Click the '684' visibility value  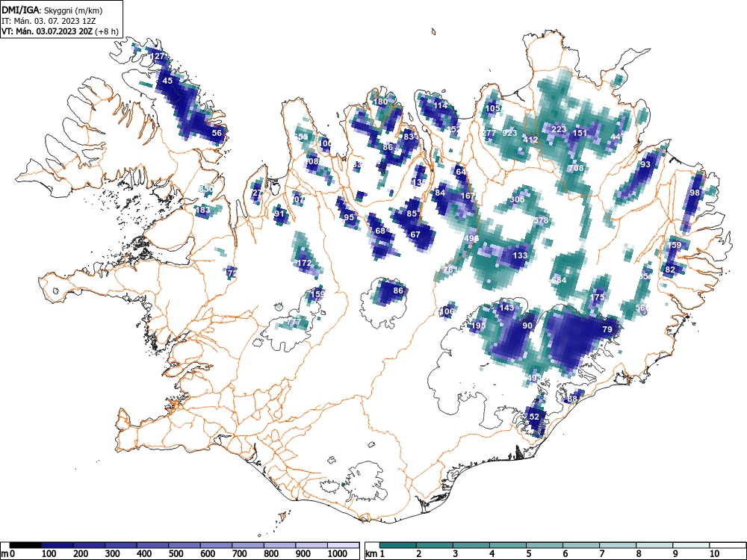coord(559,280)
